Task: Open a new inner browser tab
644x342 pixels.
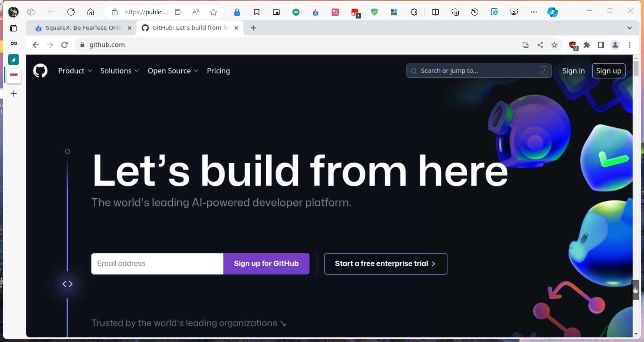Action: click(x=253, y=28)
